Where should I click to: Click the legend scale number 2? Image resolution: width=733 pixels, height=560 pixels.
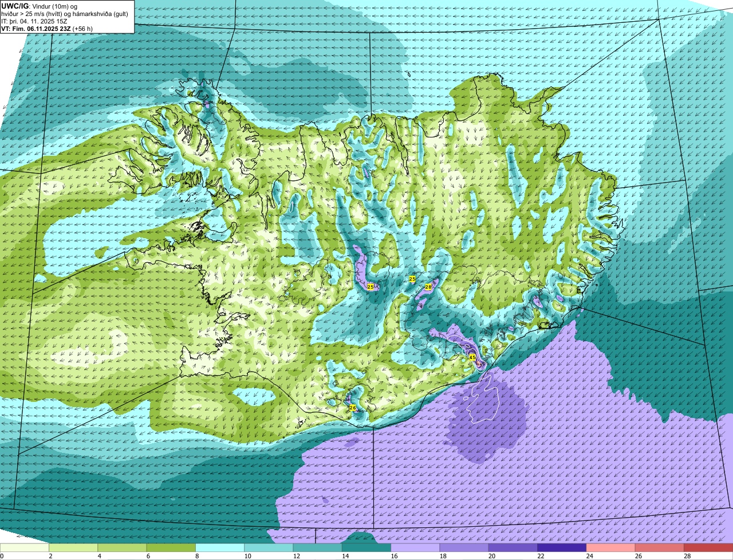coord(50,556)
